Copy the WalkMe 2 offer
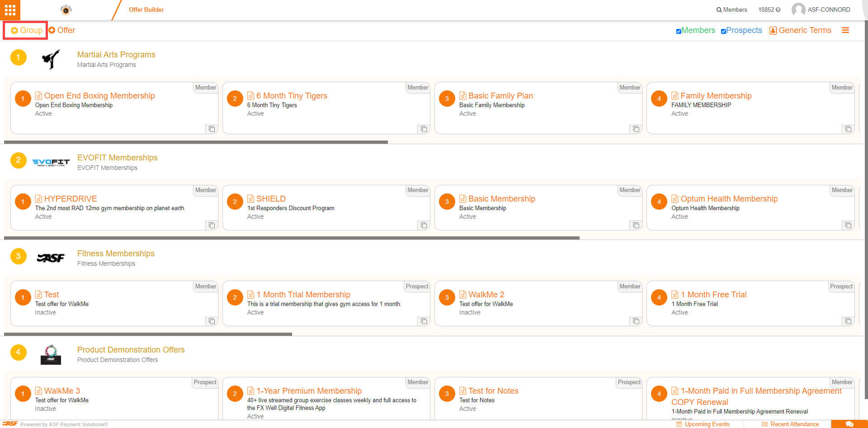The width and height of the screenshot is (868, 428). click(x=636, y=321)
